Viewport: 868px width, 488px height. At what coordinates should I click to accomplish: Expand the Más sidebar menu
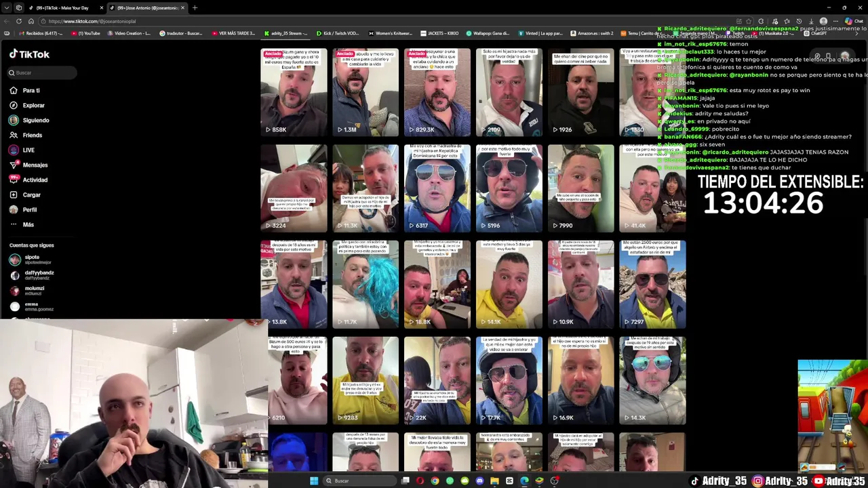[22, 224]
